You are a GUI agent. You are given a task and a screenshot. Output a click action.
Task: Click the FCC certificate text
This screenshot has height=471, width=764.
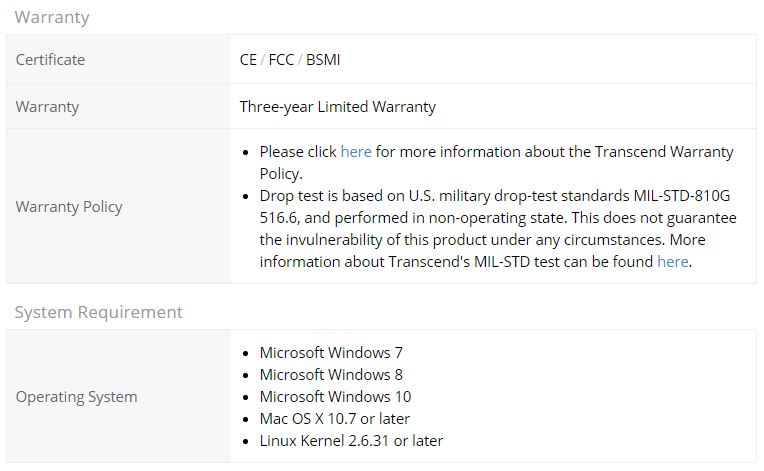[281, 59]
